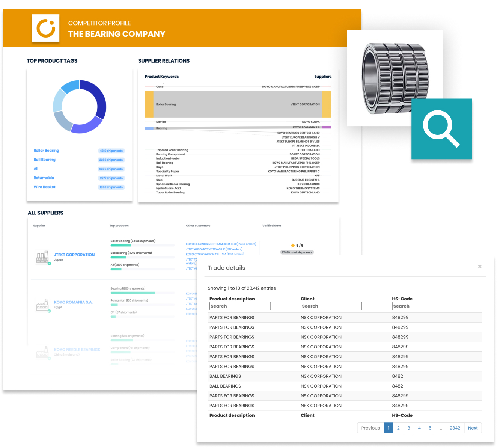
Task: Go to page 3 of trade entries
Action: pos(409,428)
